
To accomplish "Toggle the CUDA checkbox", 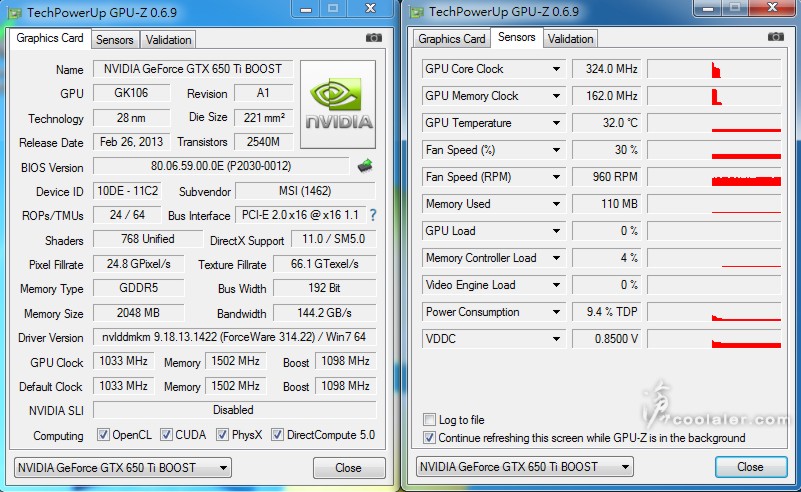I will click(x=166, y=435).
